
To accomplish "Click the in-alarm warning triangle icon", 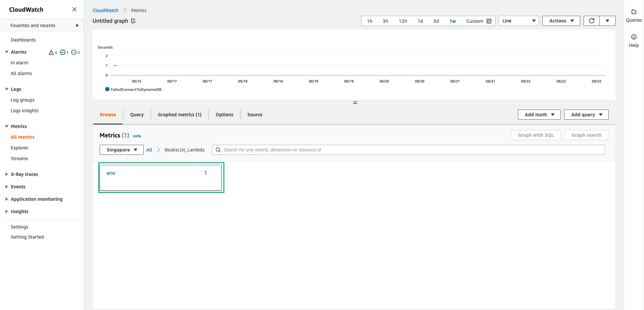I will point(51,52).
